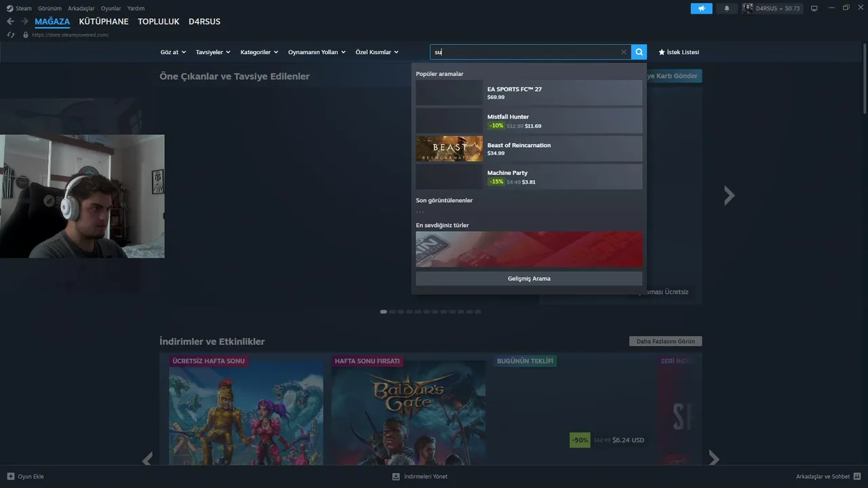Move the deals carousel right with its arrow
The width and height of the screenshot is (868, 488).
713,460
